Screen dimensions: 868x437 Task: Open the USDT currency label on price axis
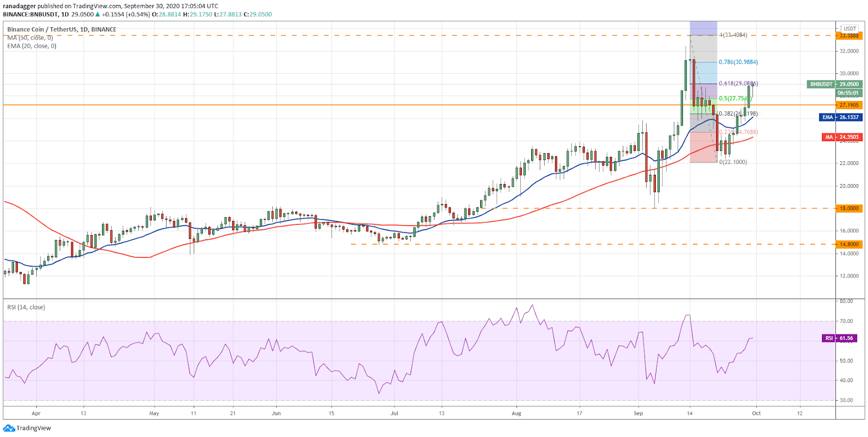click(x=850, y=28)
